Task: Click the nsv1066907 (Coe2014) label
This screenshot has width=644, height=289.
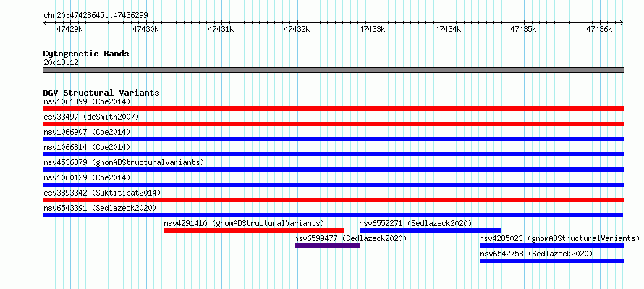Action: pyautogui.click(x=87, y=132)
